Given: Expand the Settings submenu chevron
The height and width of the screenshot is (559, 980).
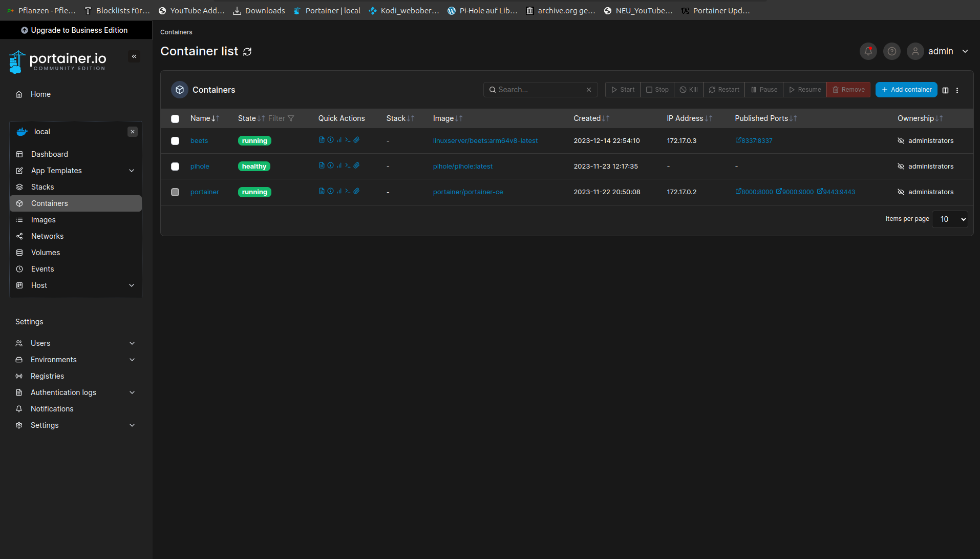Looking at the screenshot, I should tap(132, 425).
